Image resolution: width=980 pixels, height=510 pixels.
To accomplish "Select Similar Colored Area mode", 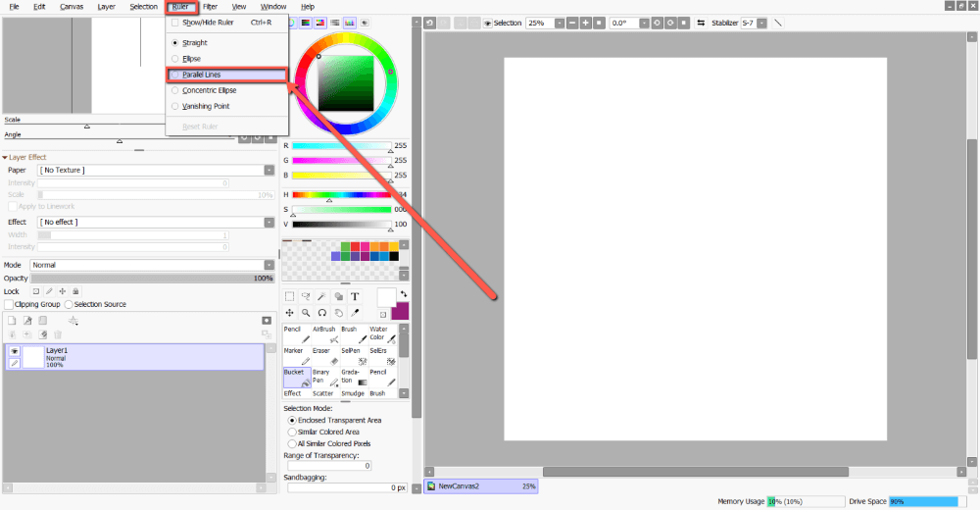I will (292, 432).
